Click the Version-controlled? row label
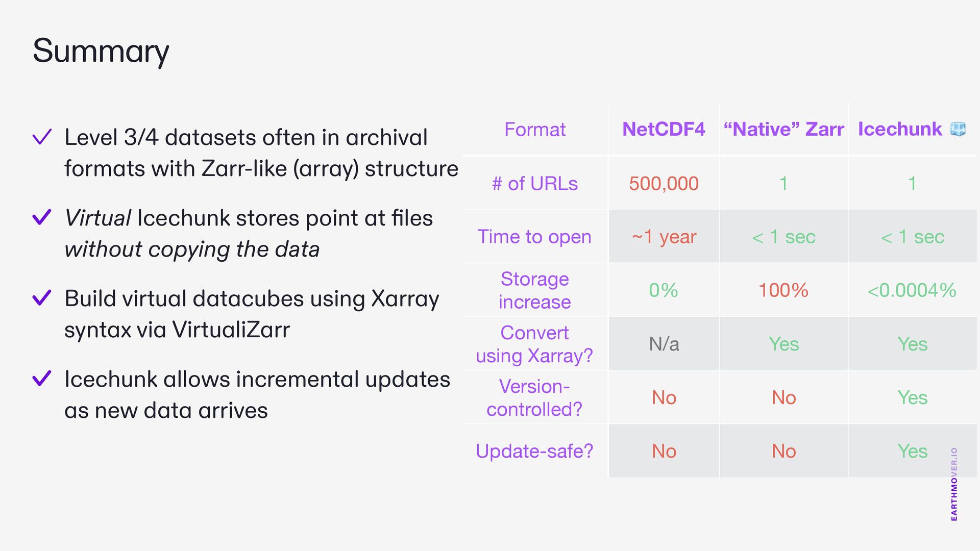The height and width of the screenshot is (551, 980). pos(534,397)
